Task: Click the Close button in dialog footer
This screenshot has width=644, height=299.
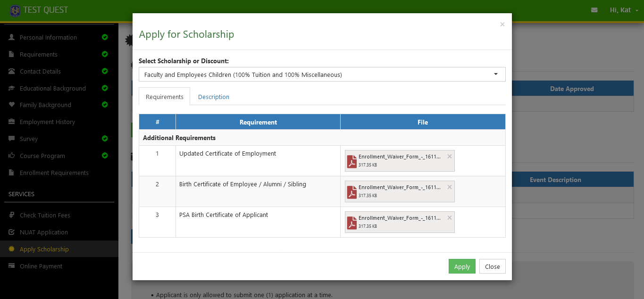Action: (x=493, y=266)
